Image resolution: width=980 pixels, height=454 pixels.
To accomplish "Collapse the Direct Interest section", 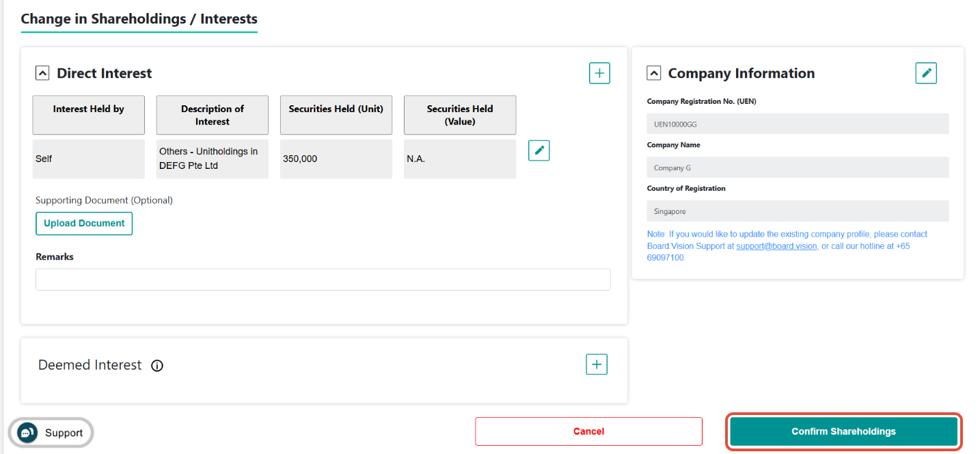I will point(42,73).
